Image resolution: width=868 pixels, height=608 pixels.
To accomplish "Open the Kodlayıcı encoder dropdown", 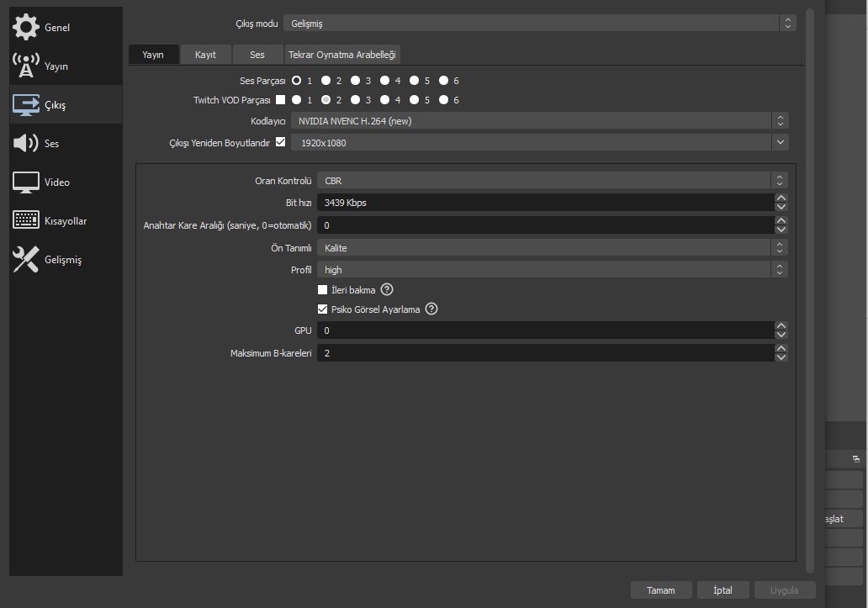I will [540, 120].
